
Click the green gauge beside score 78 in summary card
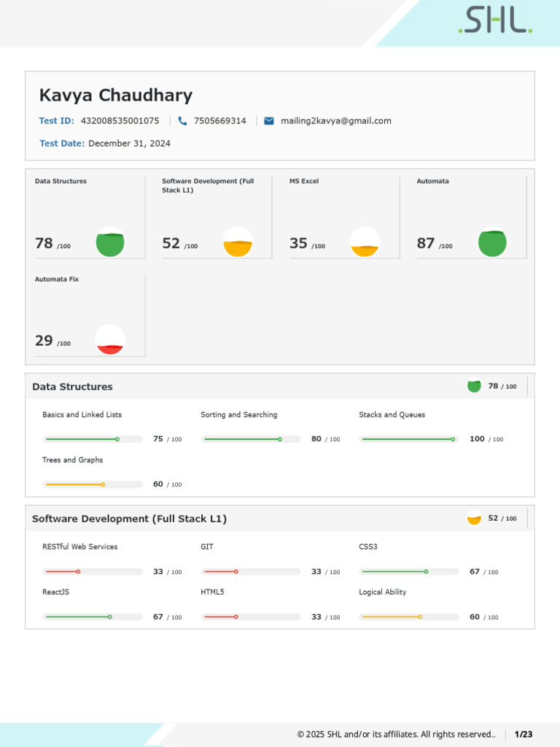[x=110, y=243]
